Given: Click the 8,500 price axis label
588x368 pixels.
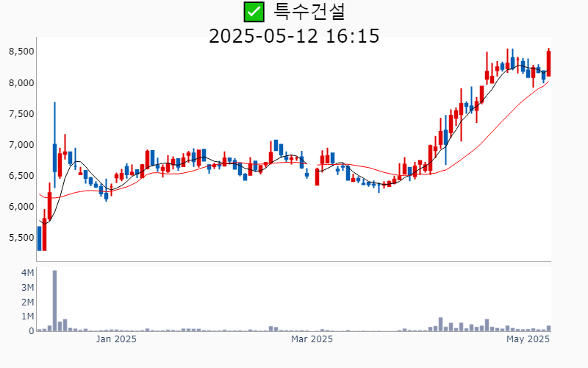Looking at the screenshot, I should click(x=21, y=52).
